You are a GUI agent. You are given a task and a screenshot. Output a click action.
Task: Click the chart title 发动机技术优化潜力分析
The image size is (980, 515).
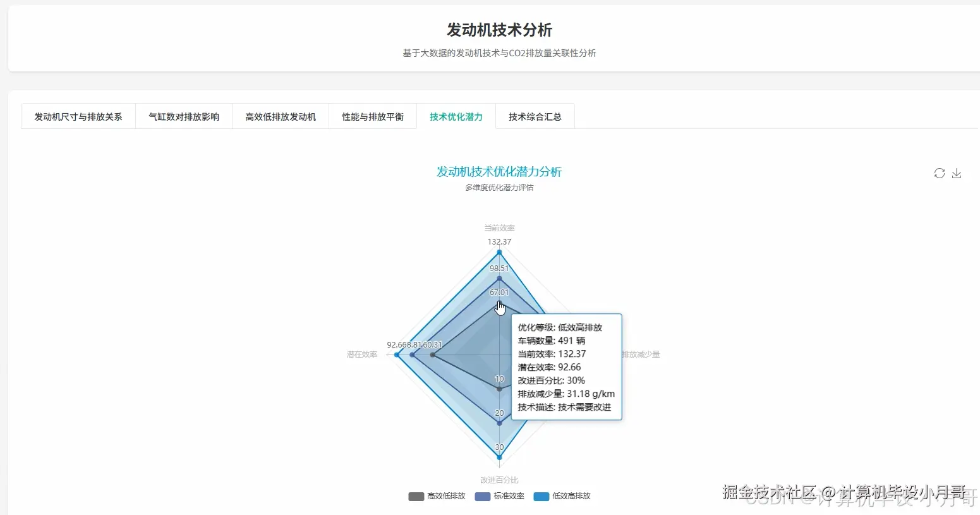499,171
